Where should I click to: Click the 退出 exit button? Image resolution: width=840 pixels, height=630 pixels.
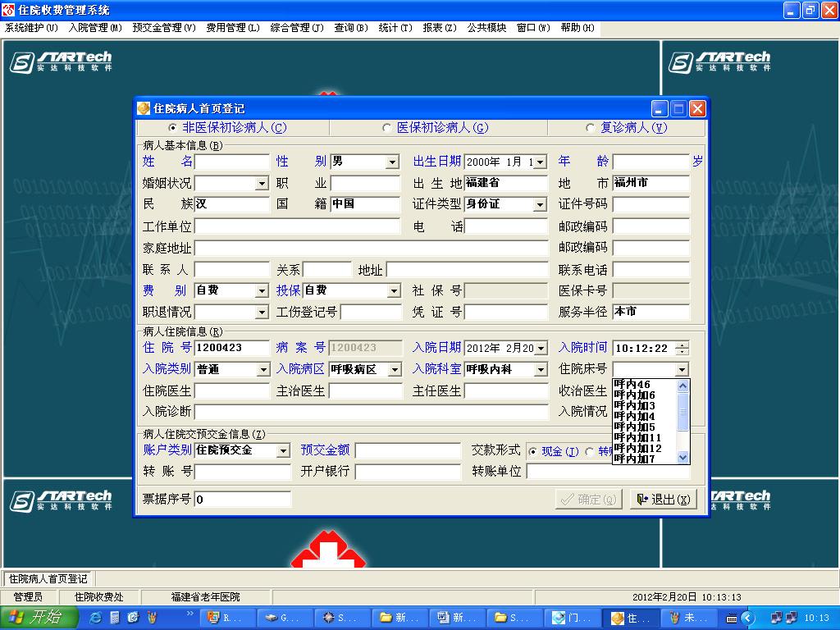click(x=663, y=500)
